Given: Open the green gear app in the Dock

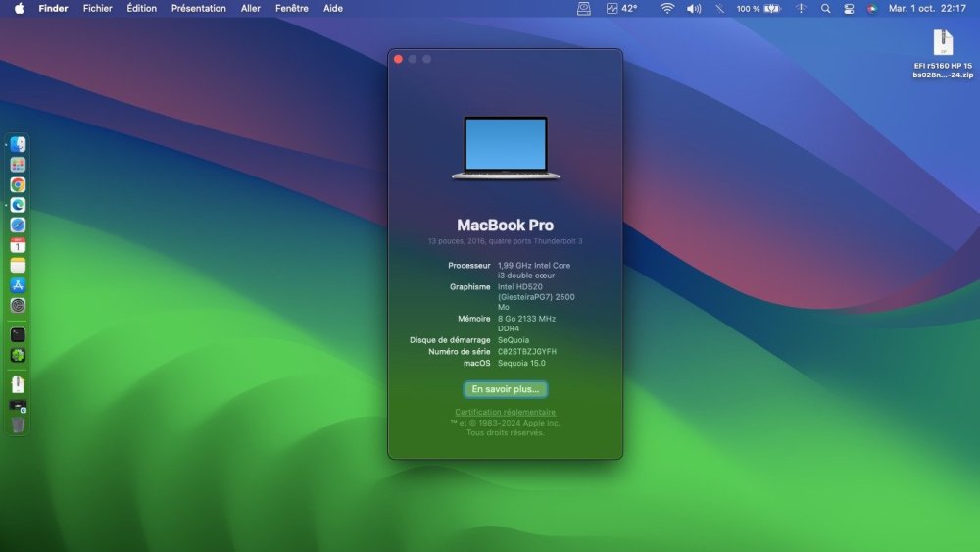Looking at the screenshot, I should [18, 355].
